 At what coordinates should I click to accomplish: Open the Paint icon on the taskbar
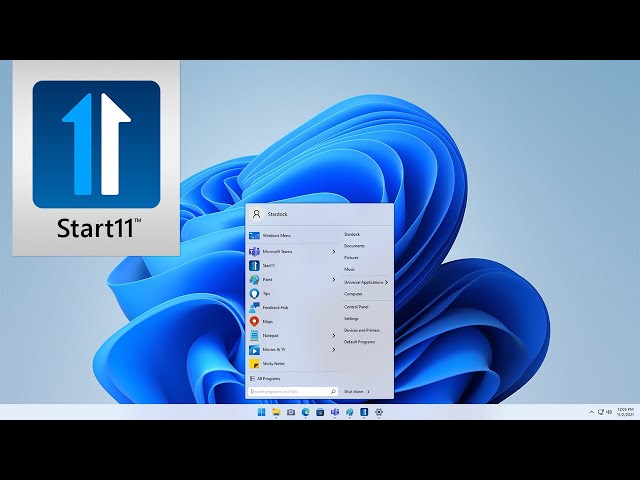[x=349, y=412]
